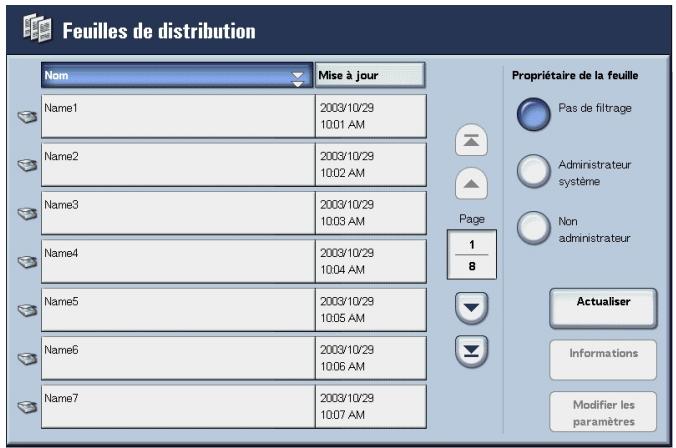Click the Actualiser button

point(603,308)
